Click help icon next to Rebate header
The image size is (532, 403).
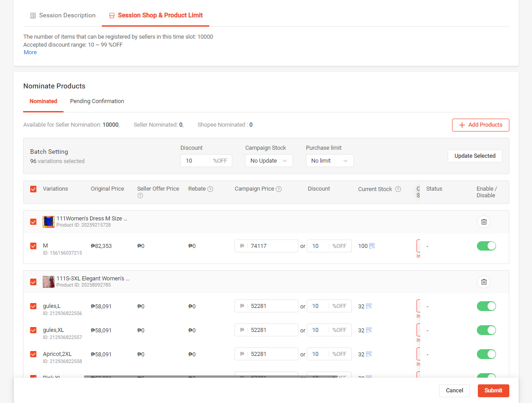[x=210, y=189]
